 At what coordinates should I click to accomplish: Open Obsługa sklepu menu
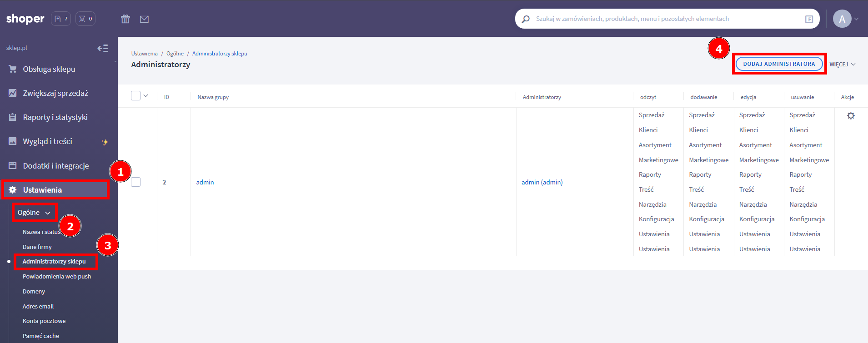pos(49,69)
